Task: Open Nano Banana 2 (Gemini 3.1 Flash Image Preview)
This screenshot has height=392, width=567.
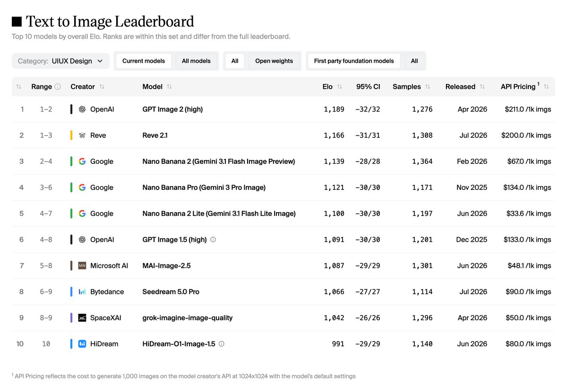Action: pyautogui.click(x=219, y=161)
